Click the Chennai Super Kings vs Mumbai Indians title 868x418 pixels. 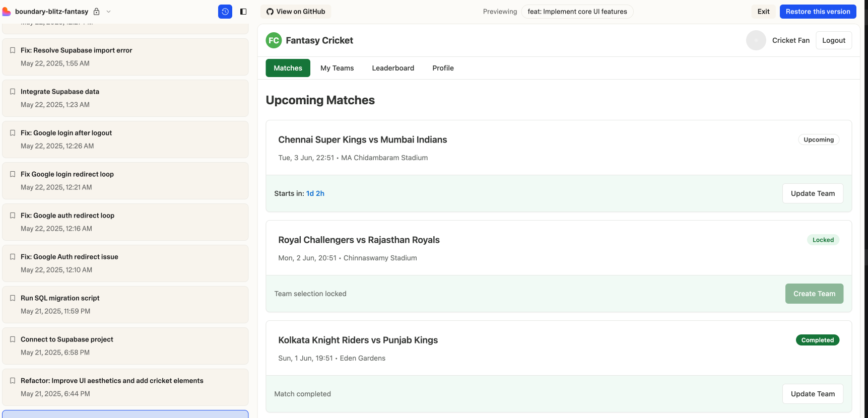[x=363, y=140]
